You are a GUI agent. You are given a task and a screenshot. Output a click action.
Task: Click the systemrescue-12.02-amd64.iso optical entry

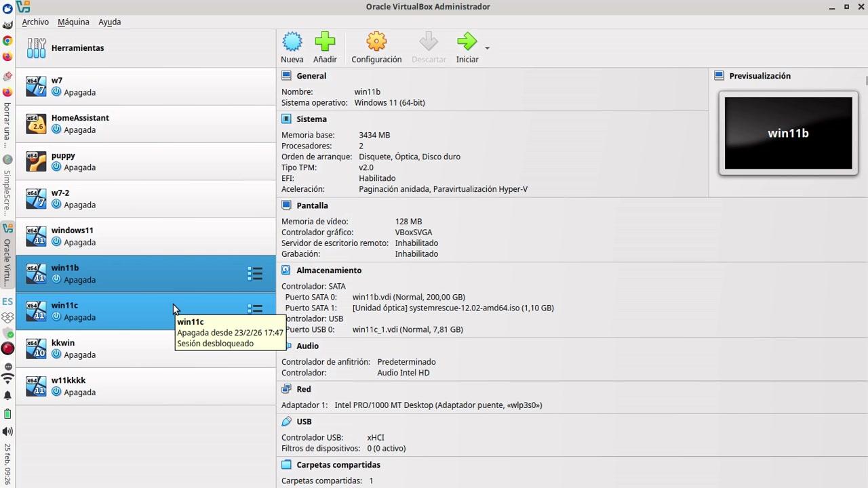click(453, 308)
